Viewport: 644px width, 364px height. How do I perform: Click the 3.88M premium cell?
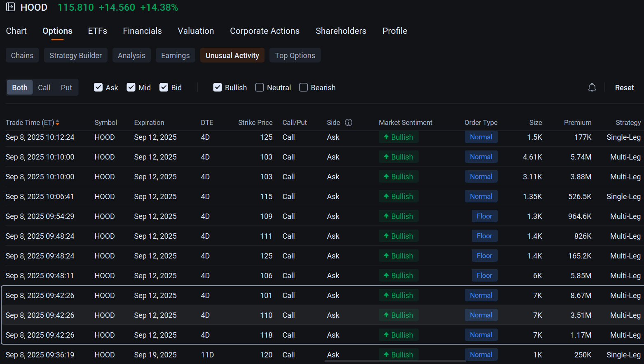click(x=581, y=177)
